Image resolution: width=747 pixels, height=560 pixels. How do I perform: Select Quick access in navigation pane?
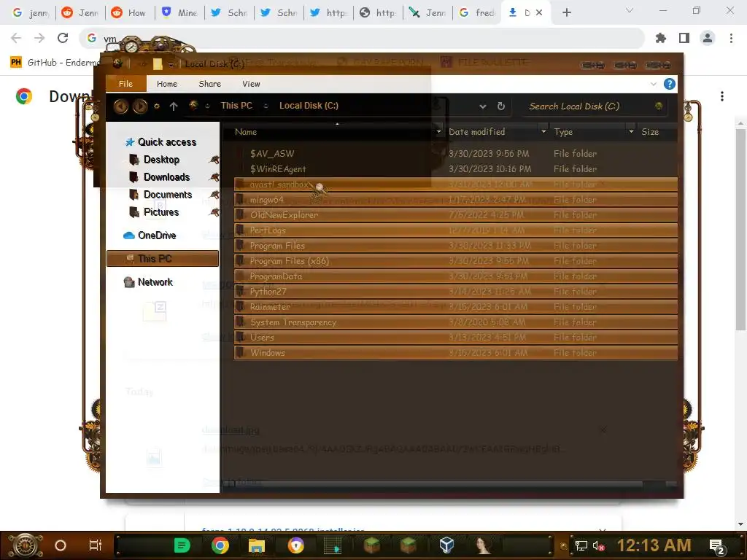click(x=167, y=142)
